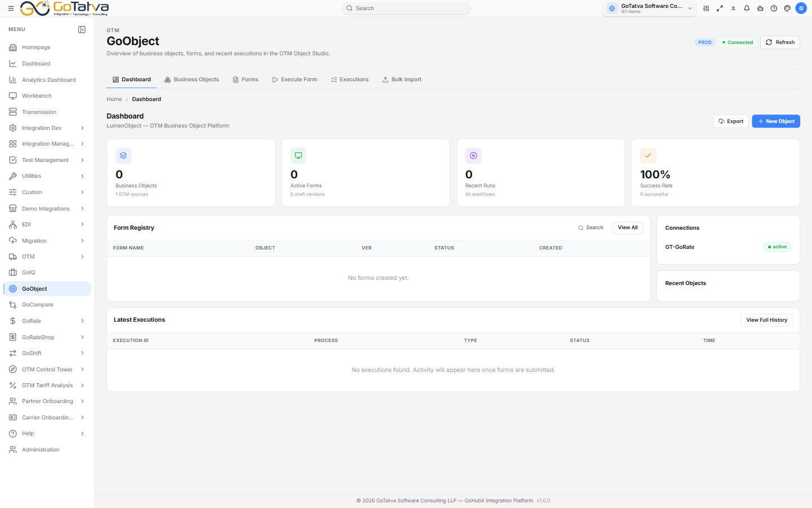Expand the Partner Onboarding sidebar menu
This screenshot has height=508, width=812.
(x=47, y=401)
